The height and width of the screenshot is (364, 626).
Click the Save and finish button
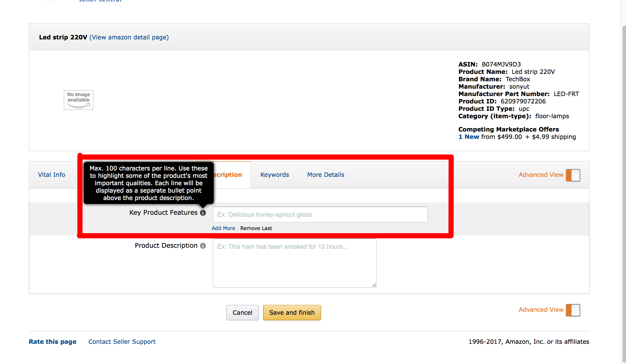pyautogui.click(x=292, y=313)
